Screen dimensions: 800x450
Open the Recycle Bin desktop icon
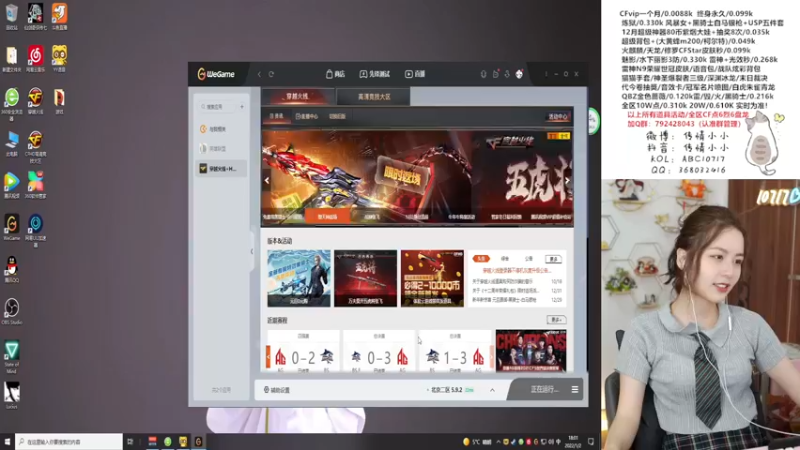[x=12, y=17]
